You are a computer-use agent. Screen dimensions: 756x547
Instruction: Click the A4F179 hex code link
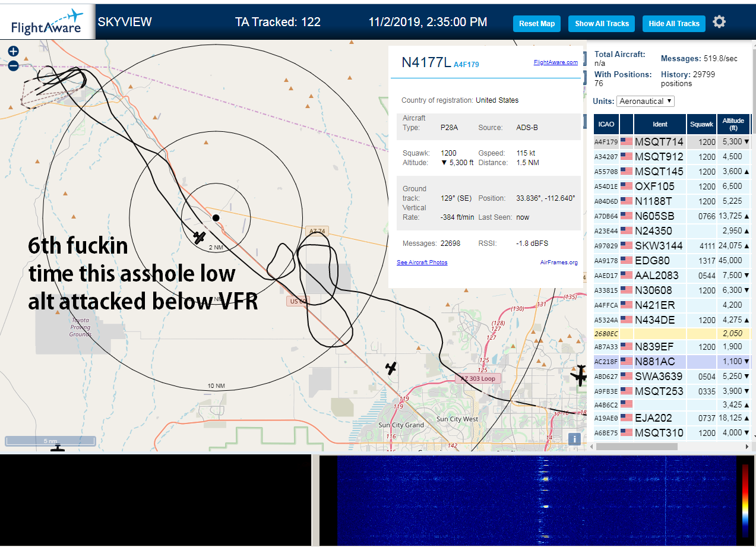click(466, 64)
